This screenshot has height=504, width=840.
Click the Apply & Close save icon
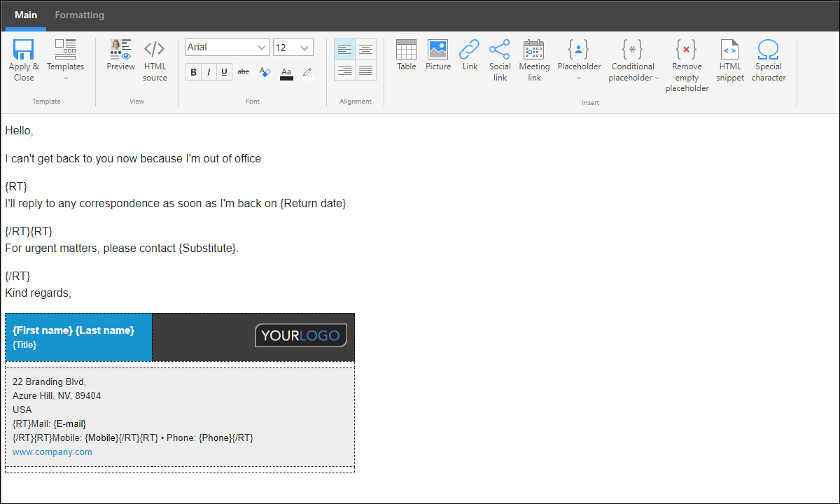[x=24, y=50]
